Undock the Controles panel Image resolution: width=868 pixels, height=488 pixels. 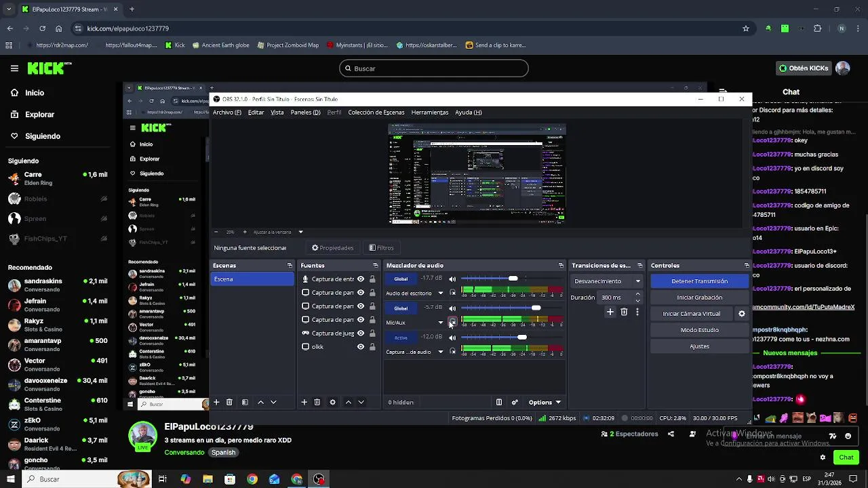[747, 266]
